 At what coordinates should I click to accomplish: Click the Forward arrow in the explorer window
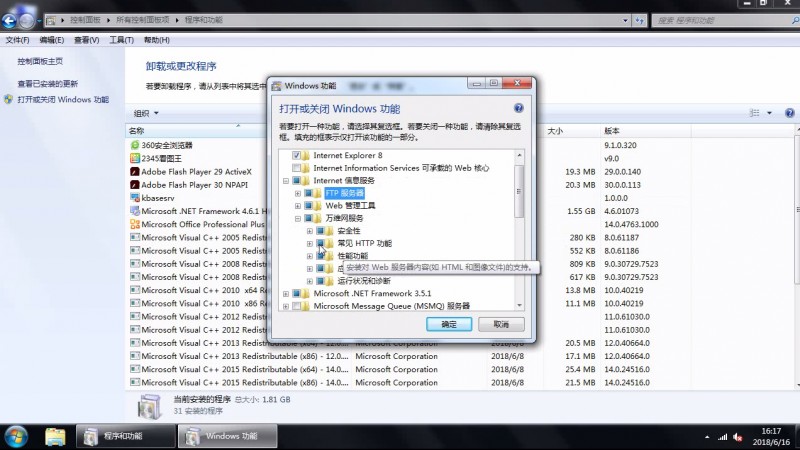click(x=27, y=20)
